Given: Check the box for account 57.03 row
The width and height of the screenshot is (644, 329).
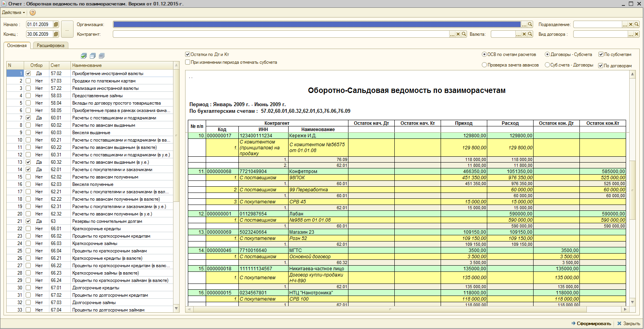Looking at the screenshot, I should (x=28, y=81).
